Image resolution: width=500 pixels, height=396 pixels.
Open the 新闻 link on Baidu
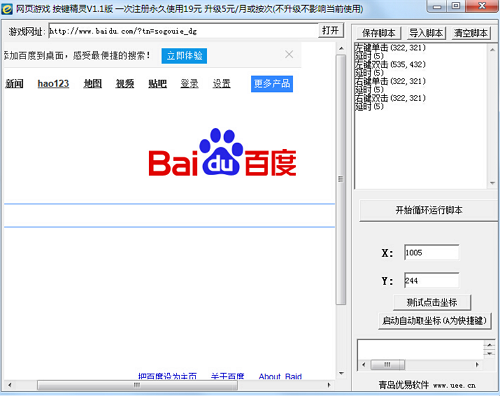coord(14,84)
